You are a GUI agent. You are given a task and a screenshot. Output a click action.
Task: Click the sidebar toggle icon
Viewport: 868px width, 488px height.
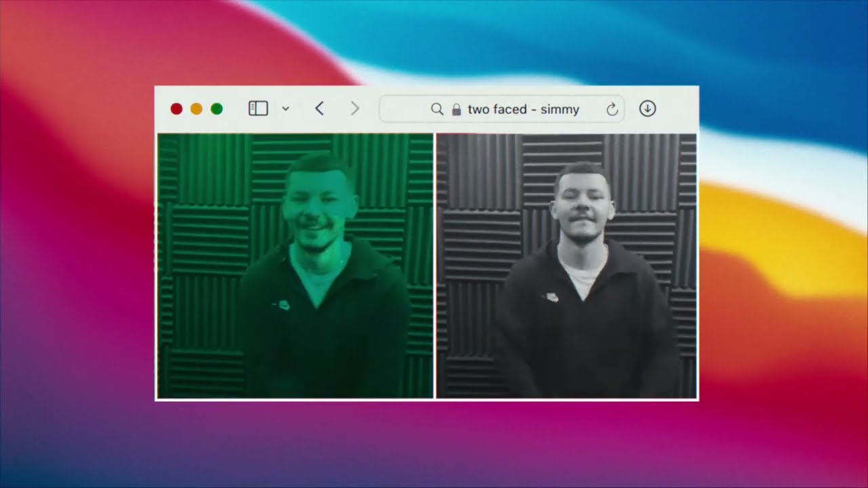click(258, 108)
